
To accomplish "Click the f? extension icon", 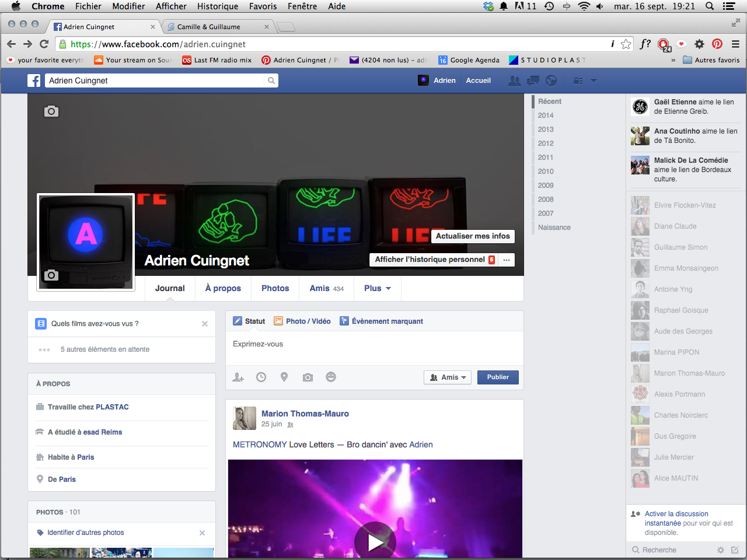I will coord(645,44).
